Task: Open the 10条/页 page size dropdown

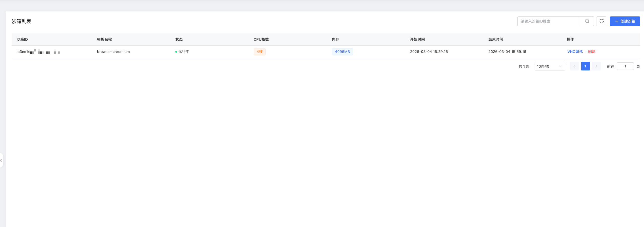Action: [x=549, y=66]
